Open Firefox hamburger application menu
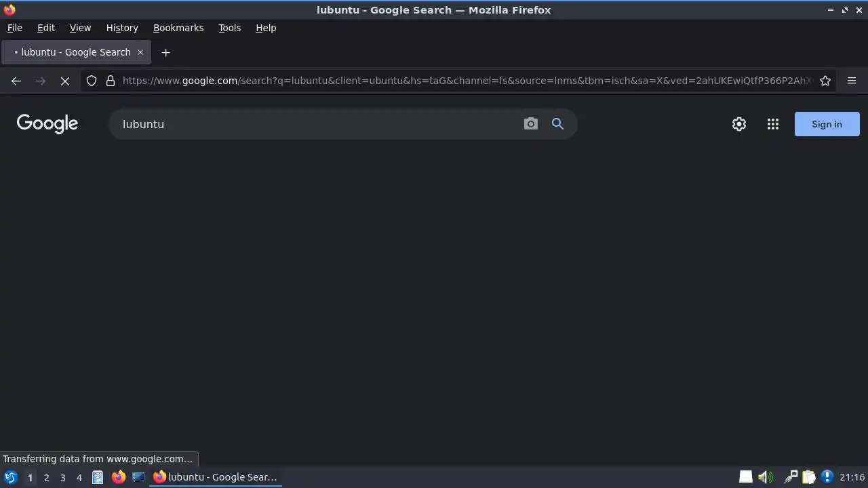Screen dimensions: 868x488 click(852, 81)
